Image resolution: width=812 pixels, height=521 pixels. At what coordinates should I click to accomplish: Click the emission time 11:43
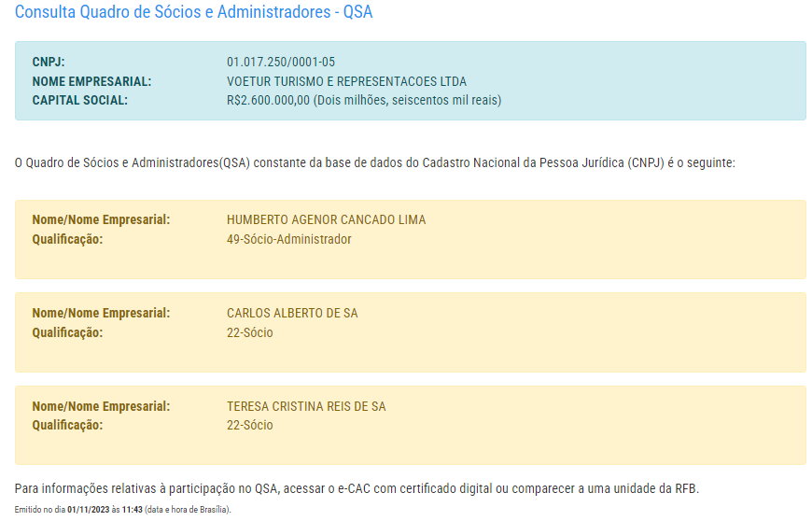(x=132, y=510)
